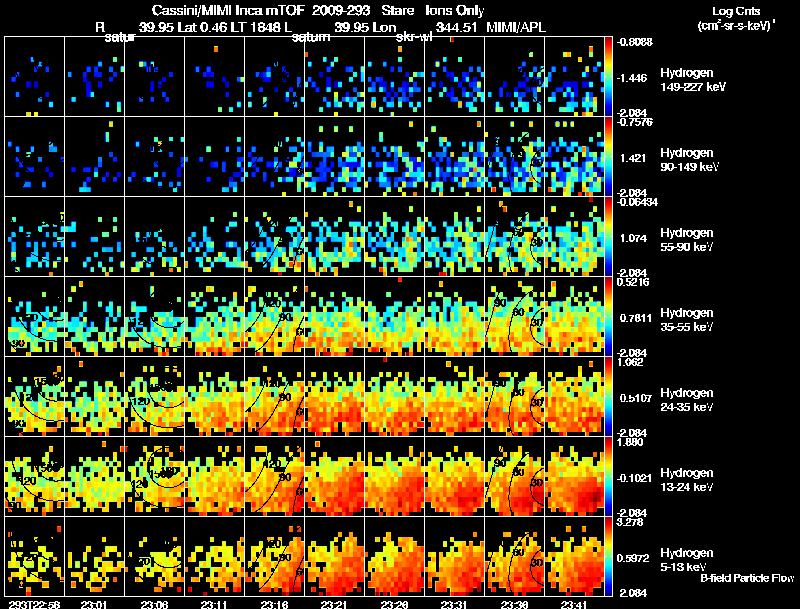Image resolution: width=800 pixels, height=609 pixels.
Task: Open the Hydrogen 55-90 keV panel at 23:31
Action: tap(454, 237)
